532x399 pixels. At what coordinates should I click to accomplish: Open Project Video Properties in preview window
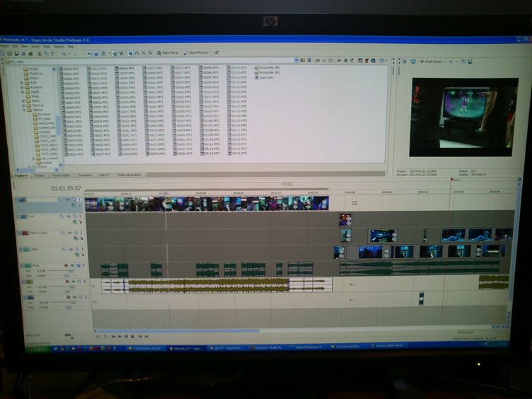405,62
